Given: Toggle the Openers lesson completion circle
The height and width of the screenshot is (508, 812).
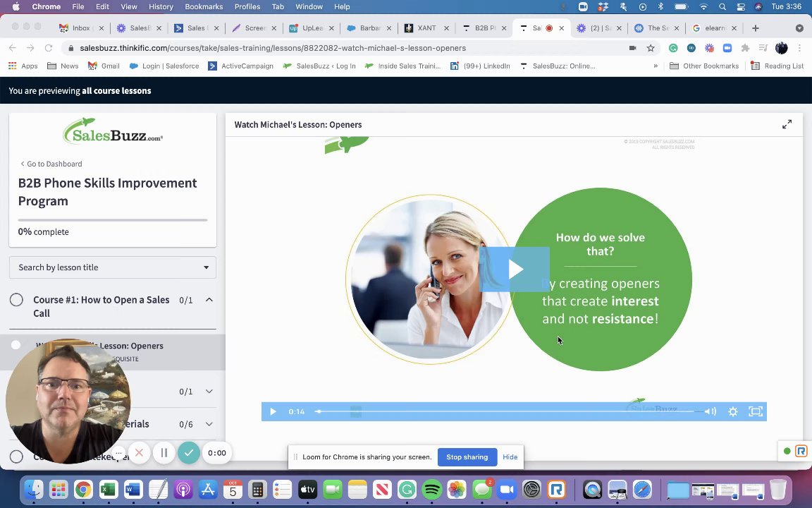Looking at the screenshot, I should [16, 345].
